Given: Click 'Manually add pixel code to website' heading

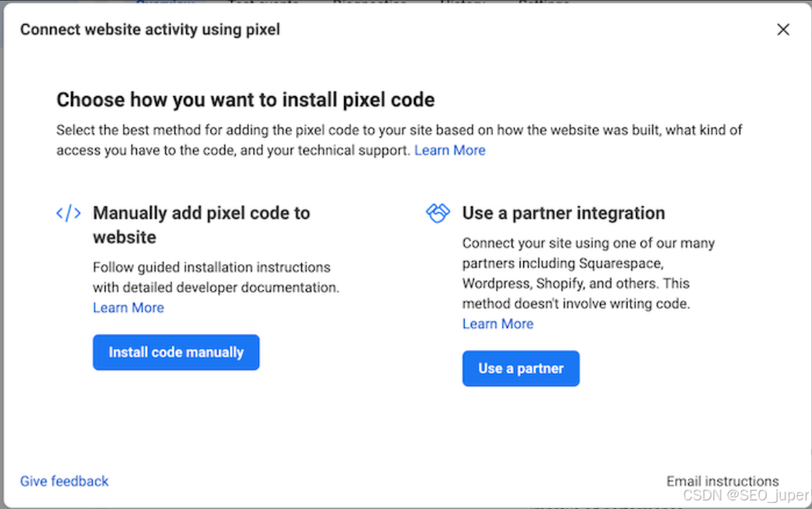Looking at the screenshot, I should tap(201, 224).
